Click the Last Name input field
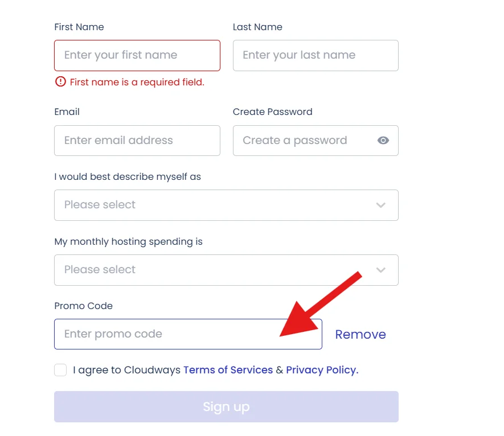 point(315,55)
